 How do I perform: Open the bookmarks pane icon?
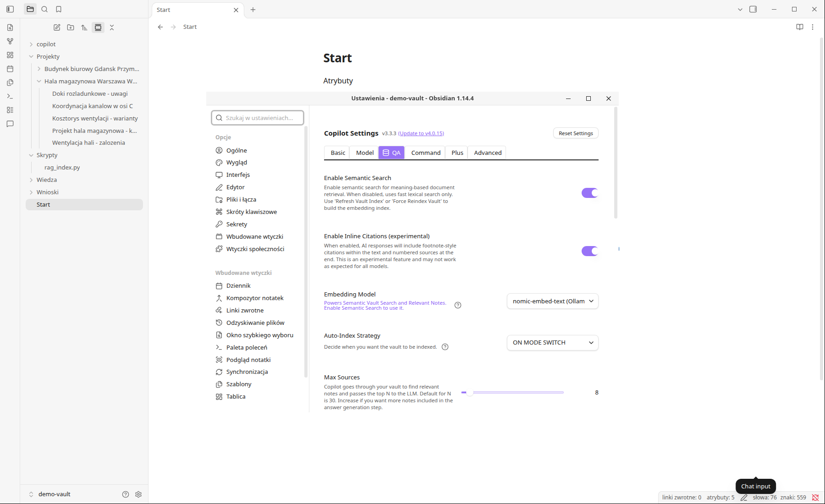(59, 9)
